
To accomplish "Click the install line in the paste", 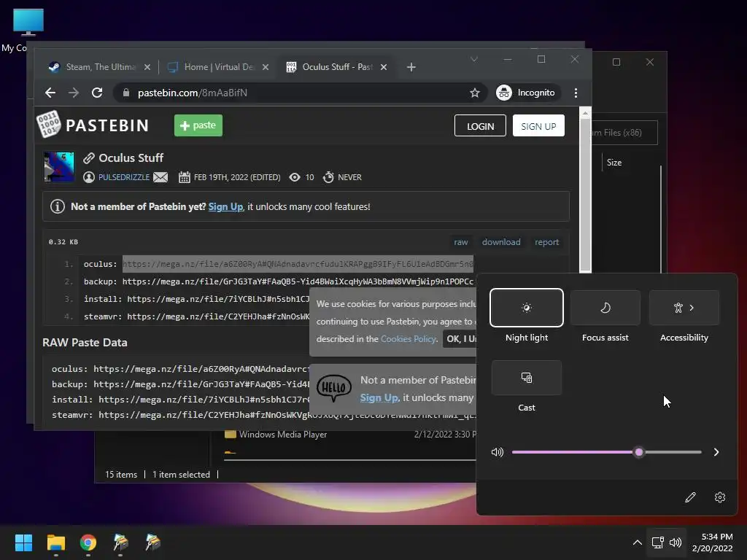I will click(x=197, y=299).
